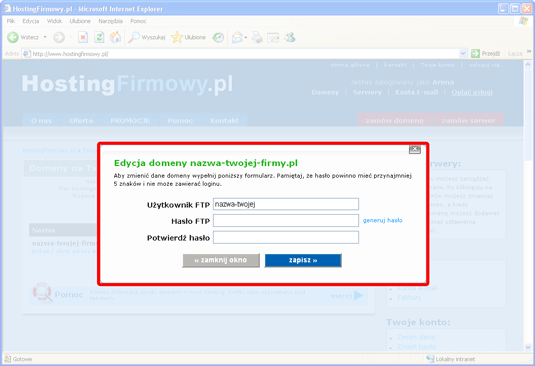
Task: Click the zapisz save button
Action: (303, 260)
